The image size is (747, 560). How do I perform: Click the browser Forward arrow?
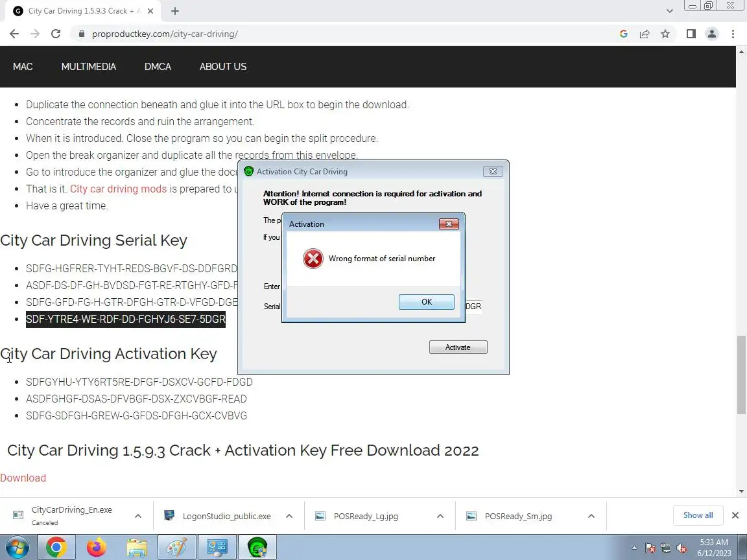35,34
